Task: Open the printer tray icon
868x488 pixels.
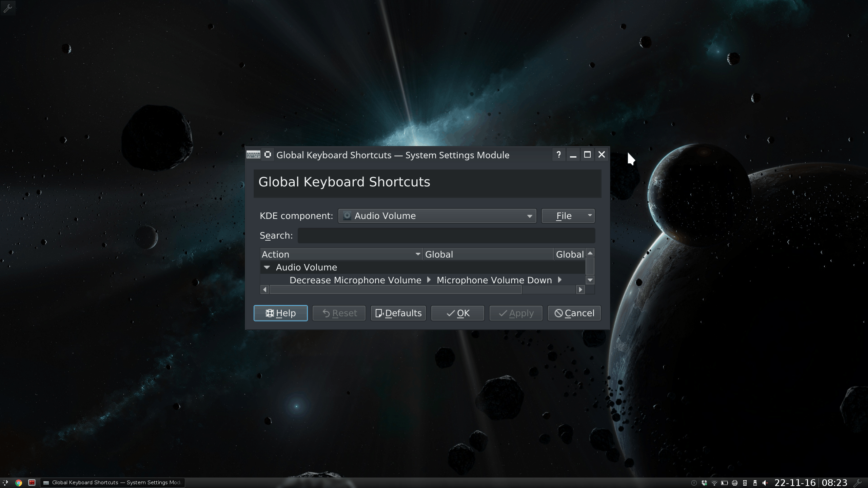Action: click(x=735, y=483)
